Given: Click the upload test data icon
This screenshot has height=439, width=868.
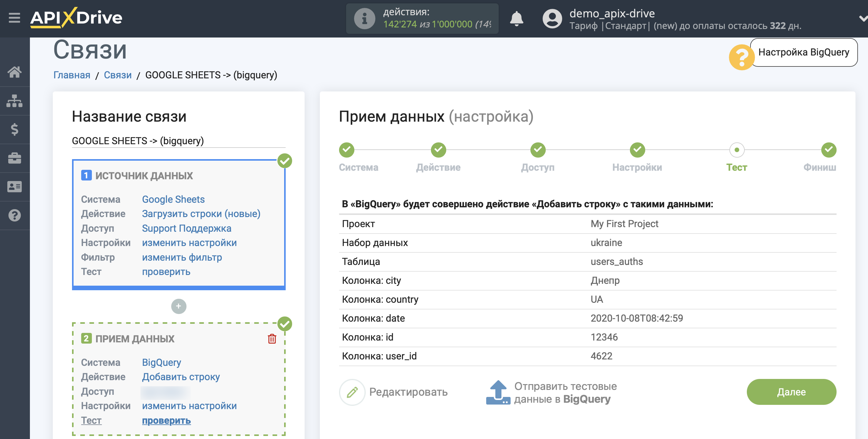Looking at the screenshot, I should (498, 392).
